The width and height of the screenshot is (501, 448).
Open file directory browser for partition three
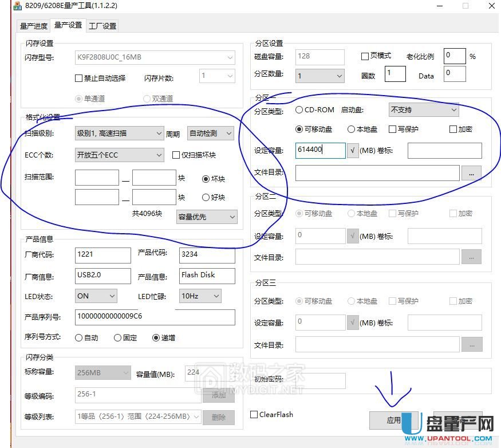[471, 344]
